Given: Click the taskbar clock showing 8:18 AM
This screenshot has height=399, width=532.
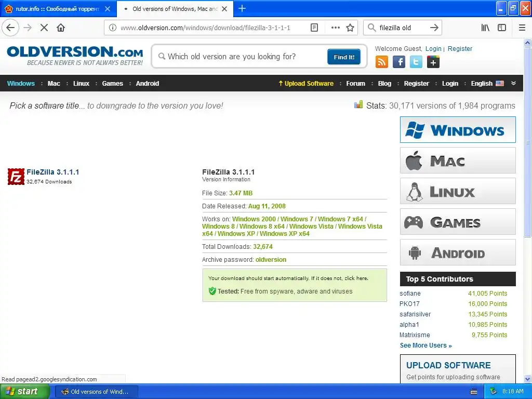Looking at the screenshot, I should click(x=513, y=392).
